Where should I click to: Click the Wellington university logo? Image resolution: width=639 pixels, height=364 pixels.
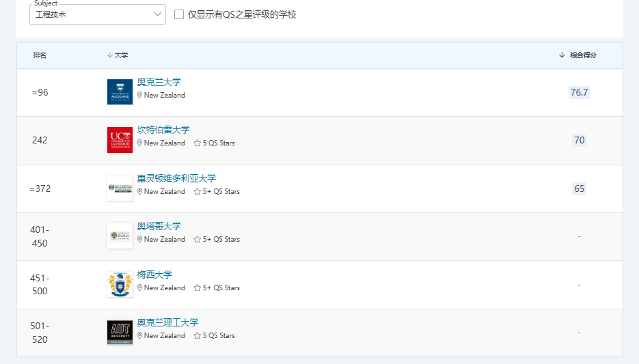point(120,188)
